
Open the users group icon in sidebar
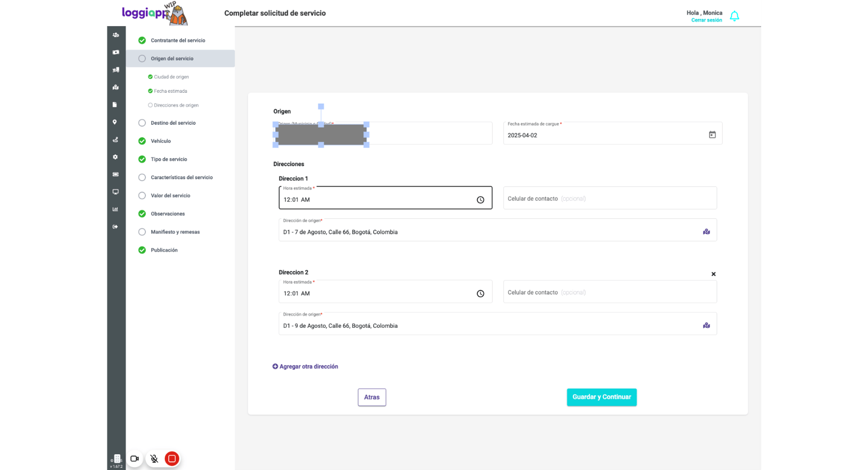(x=116, y=35)
